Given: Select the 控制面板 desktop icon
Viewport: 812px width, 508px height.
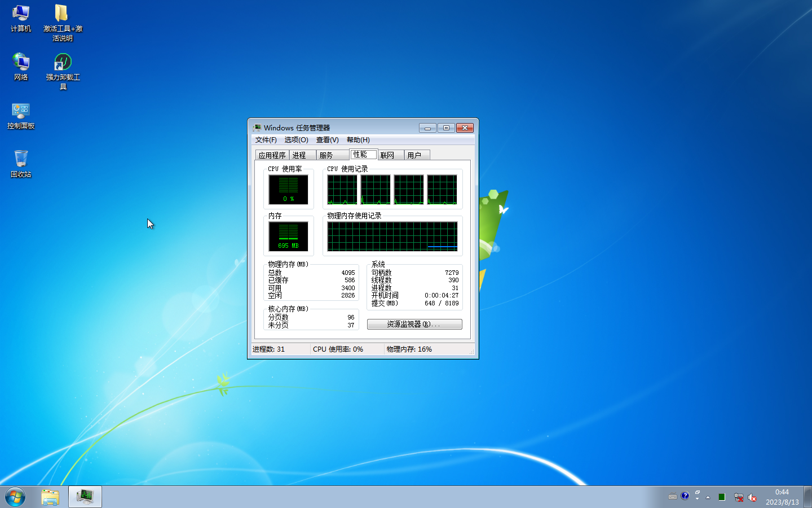Looking at the screenshot, I should 21,115.
